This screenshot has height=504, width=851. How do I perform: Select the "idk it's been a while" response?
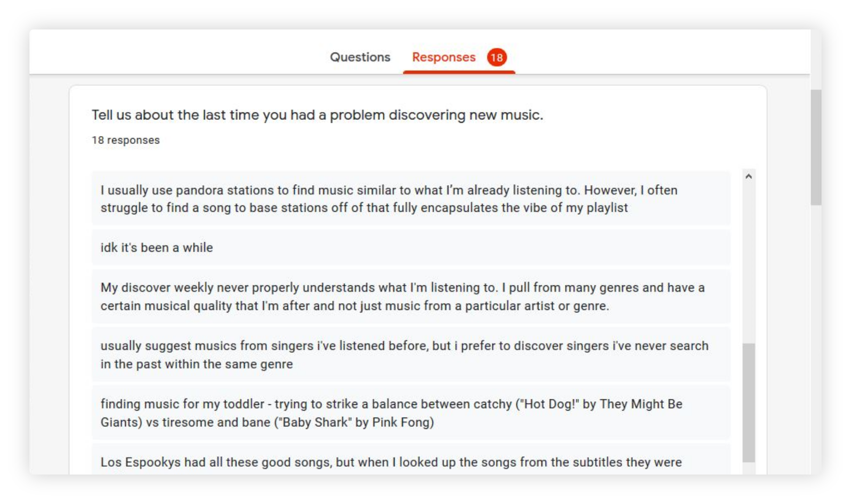tap(411, 248)
